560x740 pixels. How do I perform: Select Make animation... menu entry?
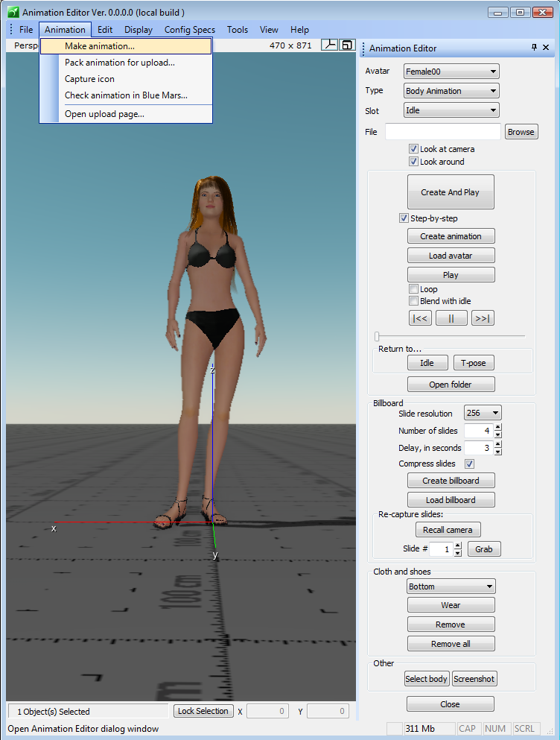click(126, 46)
